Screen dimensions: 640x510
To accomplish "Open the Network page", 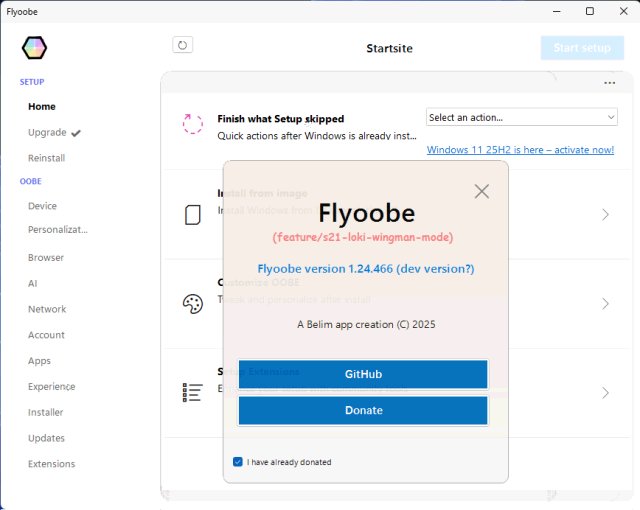I will click(47, 309).
